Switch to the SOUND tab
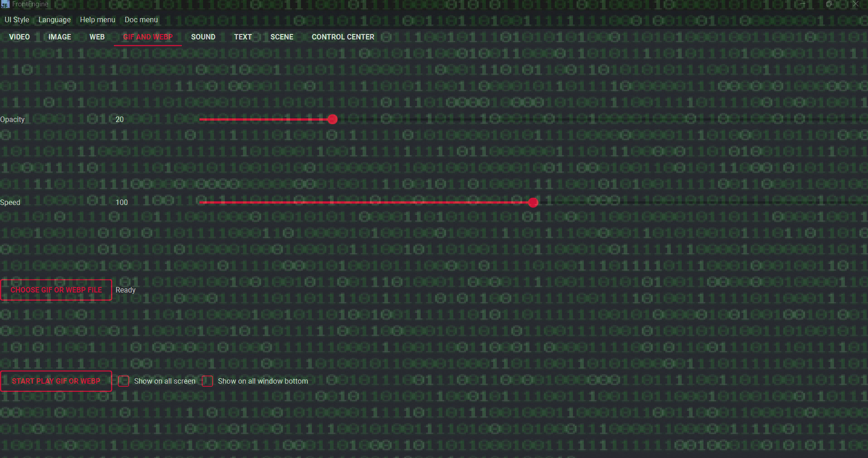Viewport: 868px width, 458px height. pos(203,37)
